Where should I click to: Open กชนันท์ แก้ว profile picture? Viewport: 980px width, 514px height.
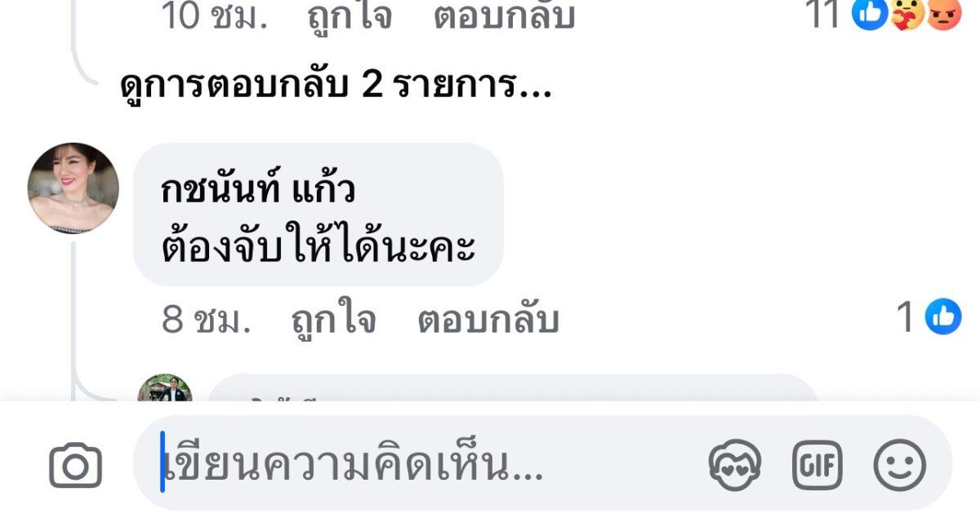[x=73, y=188]
